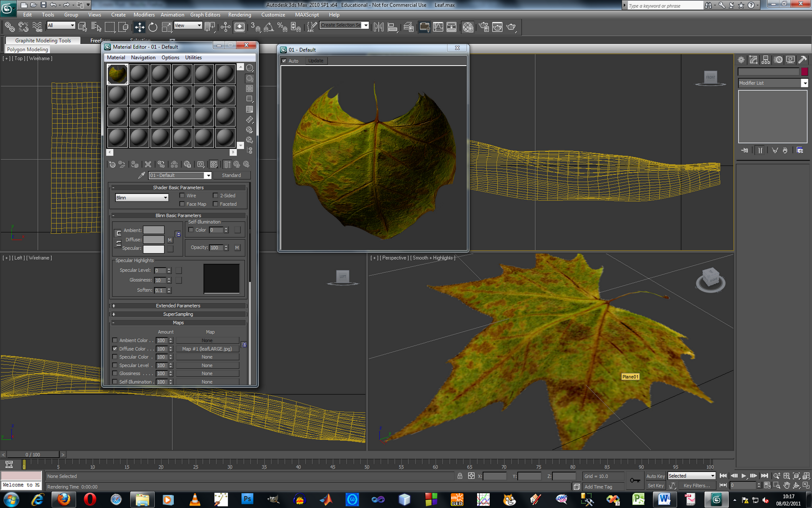The image size is (812, 508).
Task: Open Photoshop from the taskbar
Action: tap(247, 499)
